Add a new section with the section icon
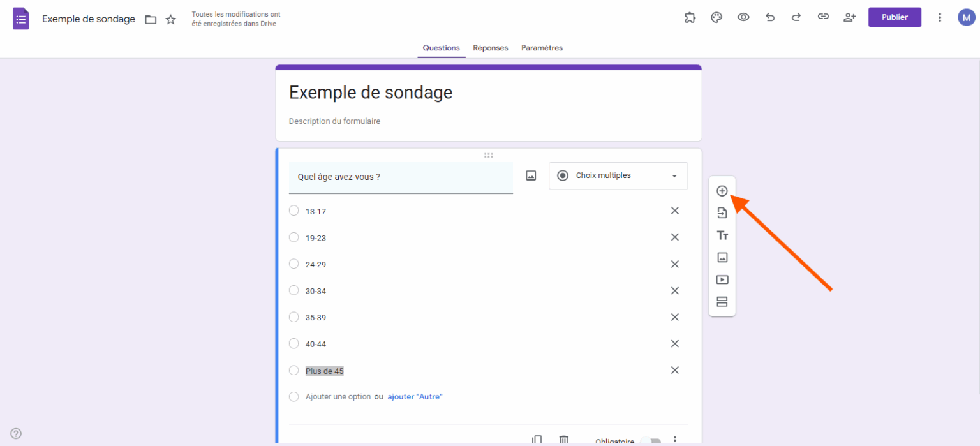This screenshot has width=980, height=446. click(x=722, y=301)
